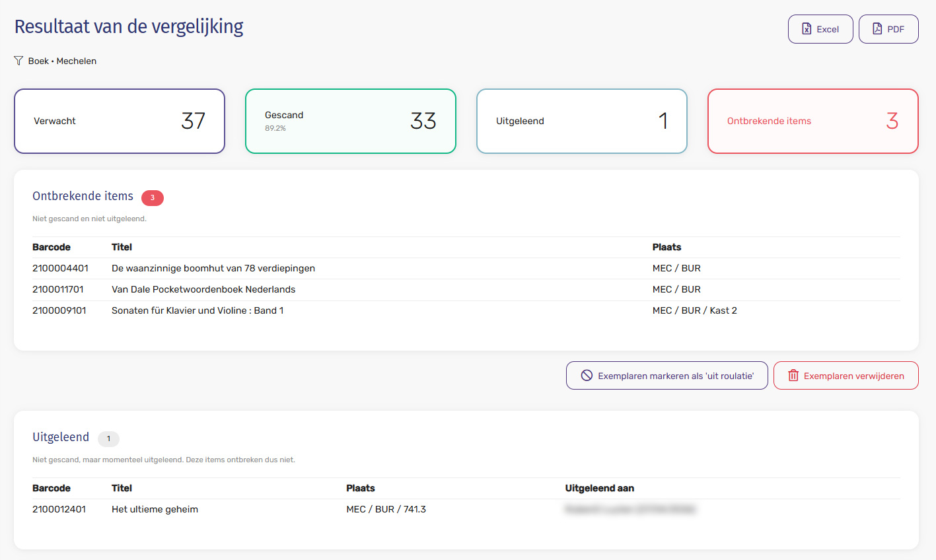Click the 'Boek • Mechelen' filter text
Screen dimensions: 936x560
(x=62, y=61)
